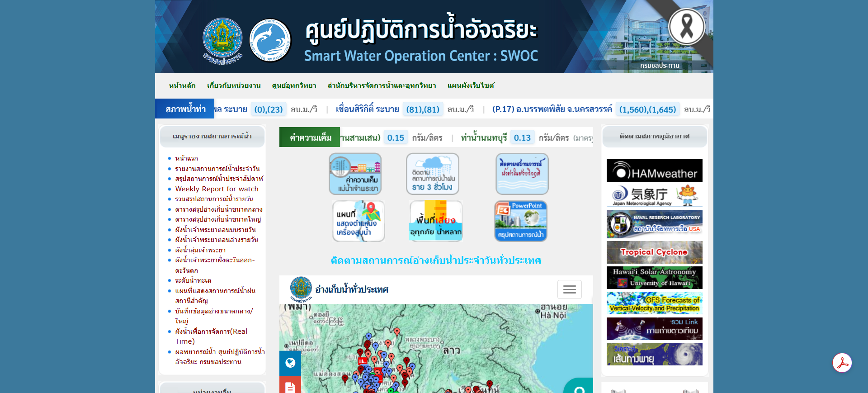This screenshot has width=868, height=393.
Task: Click the อ่างเก็บน้ำทั่วประเทศ map title
Action: click(x=352, y=289)
